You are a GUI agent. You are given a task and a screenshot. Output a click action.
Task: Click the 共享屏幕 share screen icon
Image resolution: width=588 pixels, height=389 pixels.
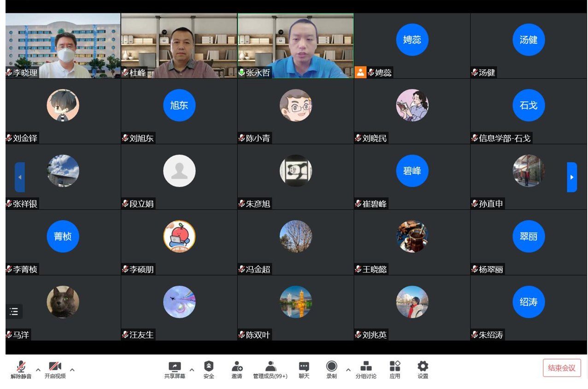[175, 367]
